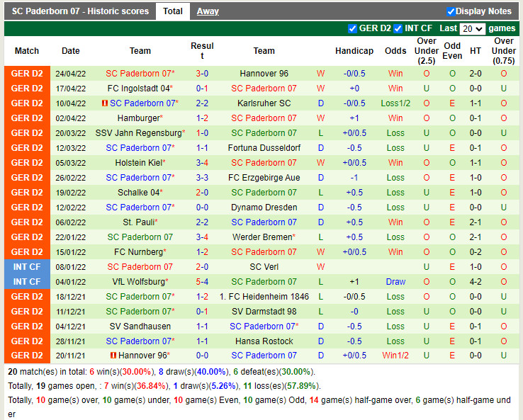Click SV Sandhausen team link

pos(140,327)
